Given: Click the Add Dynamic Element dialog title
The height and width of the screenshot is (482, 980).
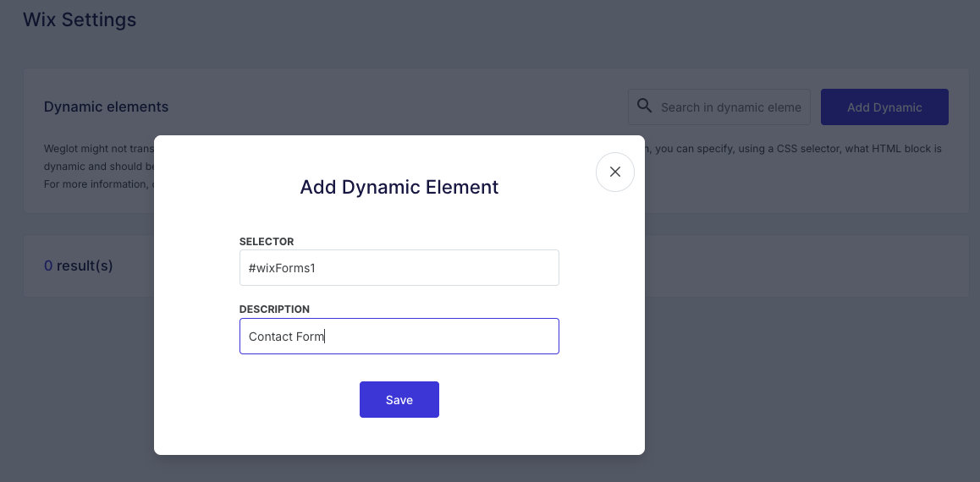Looking at the screenshot, I should pyautogui.click(x=399, y=187).
